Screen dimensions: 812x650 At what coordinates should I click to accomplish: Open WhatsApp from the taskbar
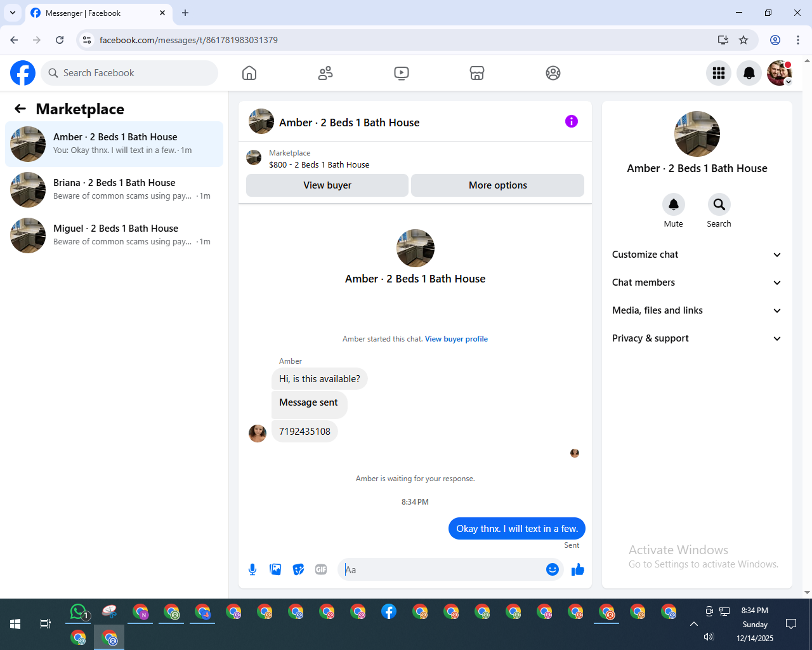pos(78,612)
